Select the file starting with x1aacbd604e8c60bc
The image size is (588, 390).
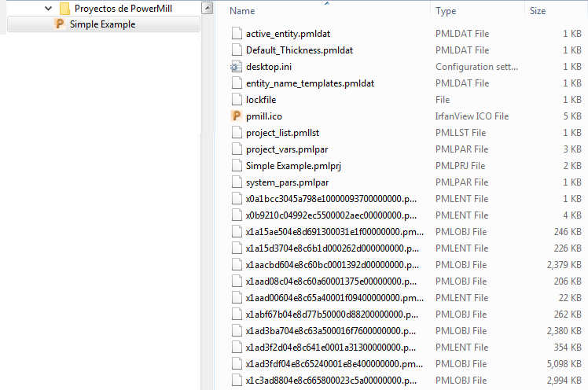(333, 265)
